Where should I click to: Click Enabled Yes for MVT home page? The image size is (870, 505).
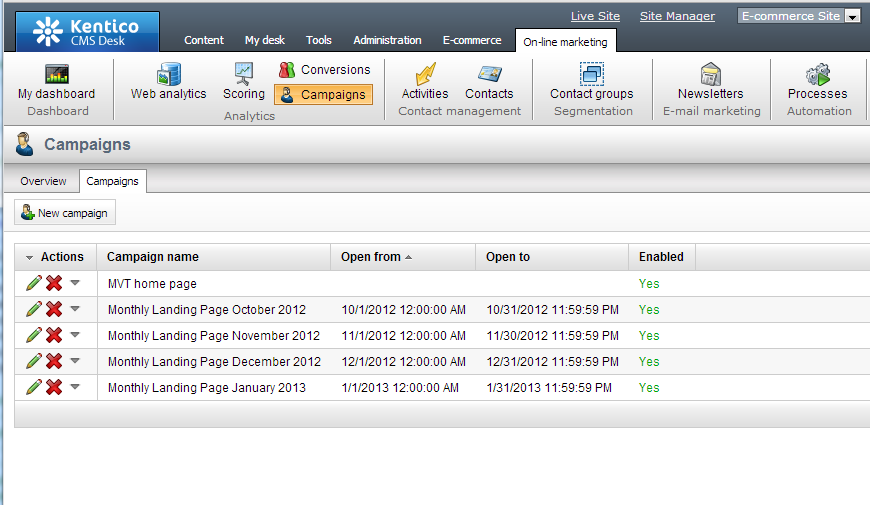click(x=649, y=284)
